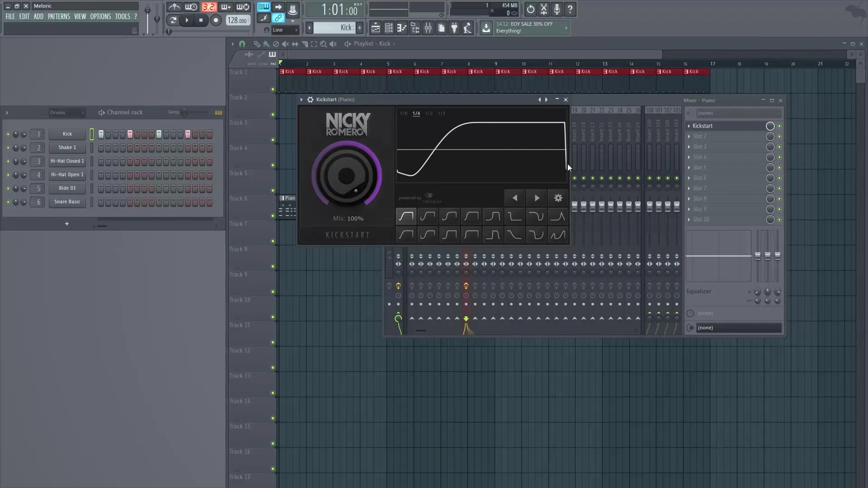Open the Playlist panel icon
The height and width of the screenshot is (488, 868).
(375, 28)
